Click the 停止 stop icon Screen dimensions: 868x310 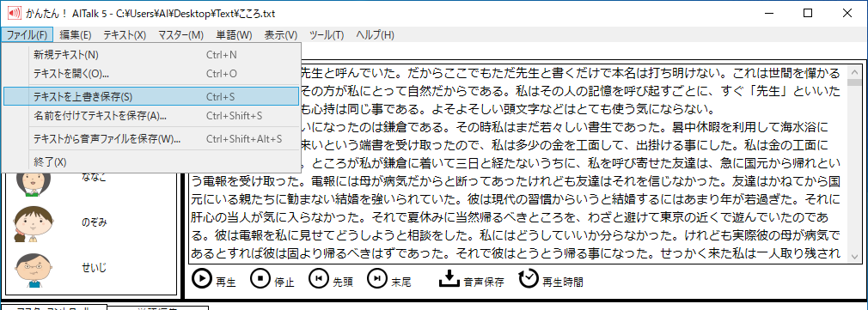(x=260, y=278)
